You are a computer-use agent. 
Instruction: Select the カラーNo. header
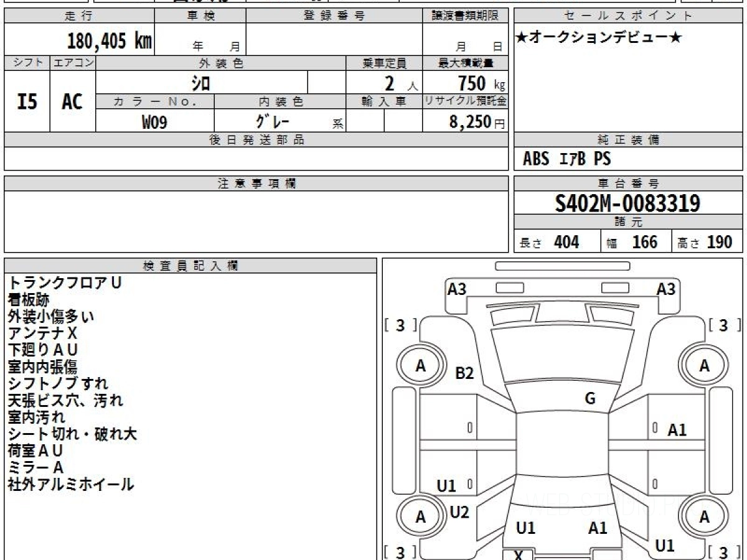tap(155, 101)
